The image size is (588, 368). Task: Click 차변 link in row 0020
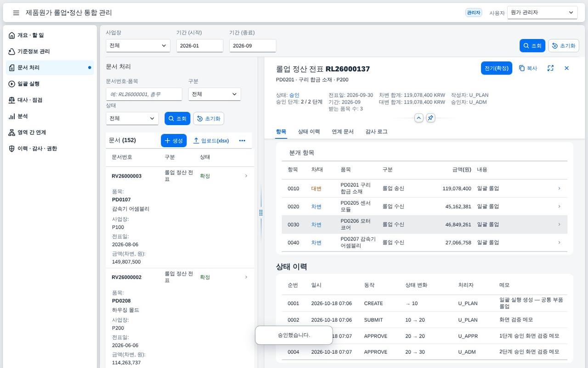click(x=317, y=207)
